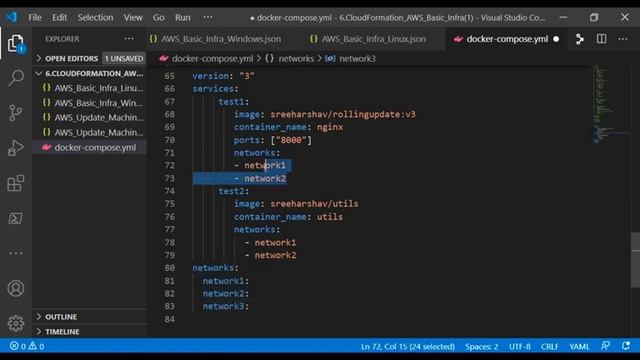Click the test1: key on line 67
The image size is (640, 360).
(x=233, y=102)
